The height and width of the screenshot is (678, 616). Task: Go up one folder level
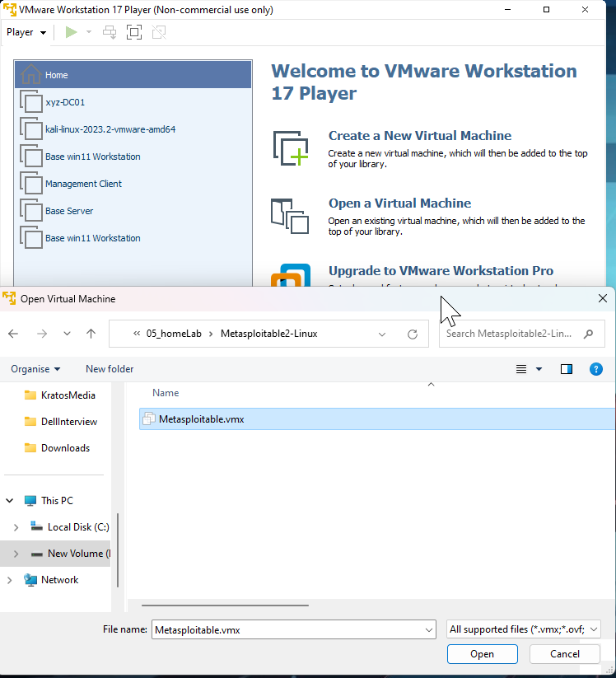click(91, 334)
